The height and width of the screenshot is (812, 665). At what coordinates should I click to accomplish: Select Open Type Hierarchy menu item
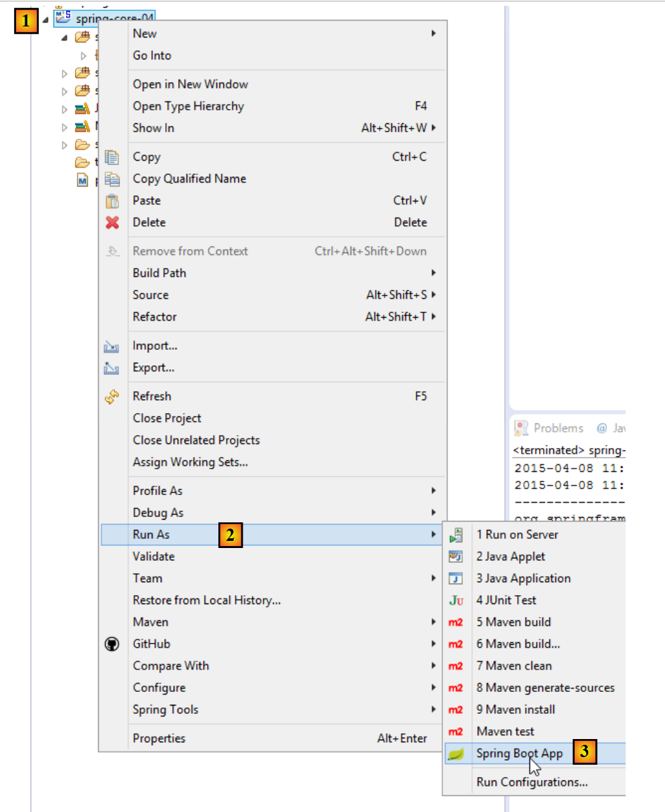189,107
